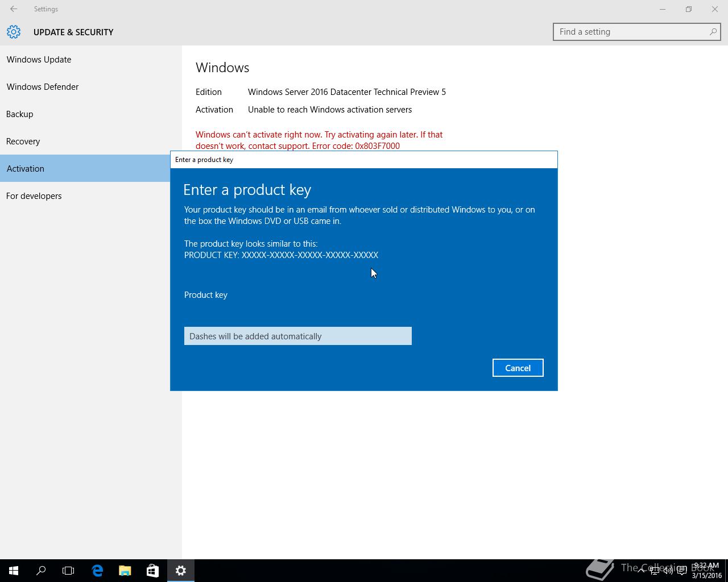Focus the Find a setting search box
This screenshot has height=582, width=728.
click(636, 32)
